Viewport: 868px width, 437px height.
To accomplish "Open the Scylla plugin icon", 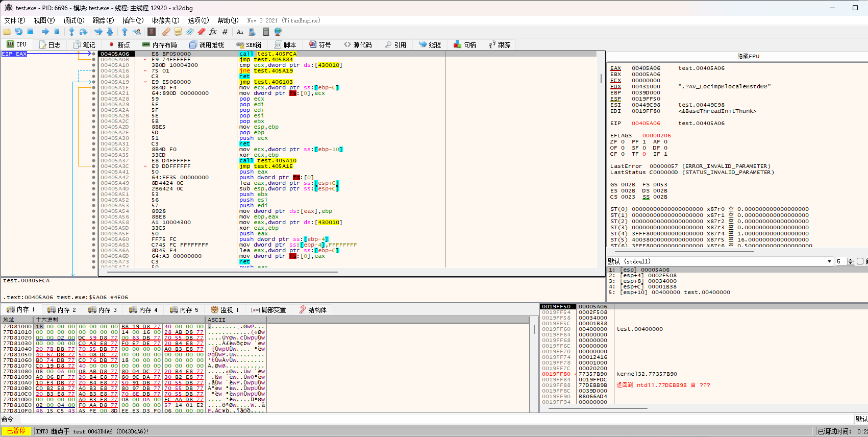I will [x=152, y=32].
